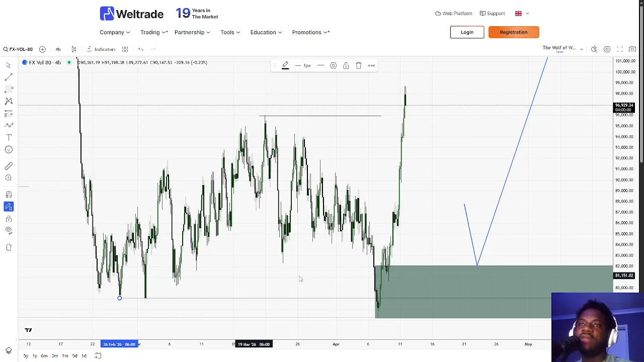
Task: Open chart settings hexagon icon
Action: [x=607, y=49]
